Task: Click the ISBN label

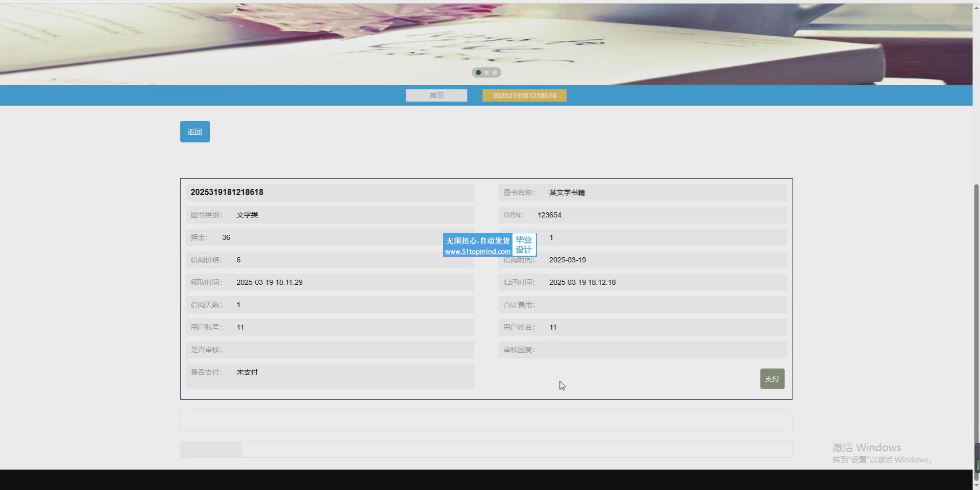Action: [x=513, y=215]
